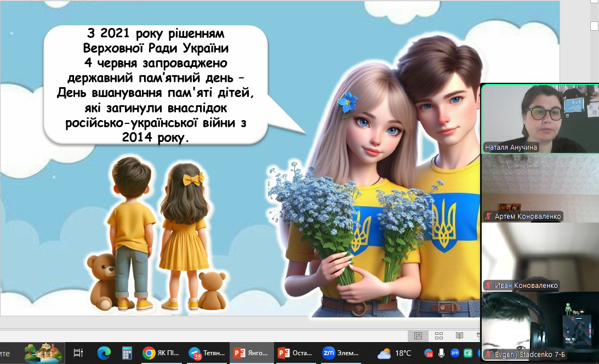The height and width of the screenshot is (364, 599).
Task: Launch Microsoft Edge from the taskbar
Action: (104, 353)
